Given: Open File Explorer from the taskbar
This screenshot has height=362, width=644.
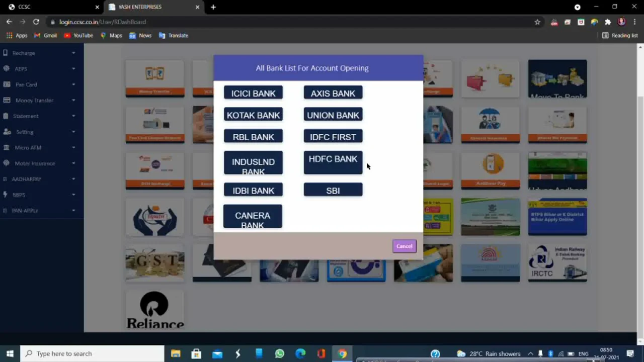Looking at the screenshot, I should click(x=176, y=353).
